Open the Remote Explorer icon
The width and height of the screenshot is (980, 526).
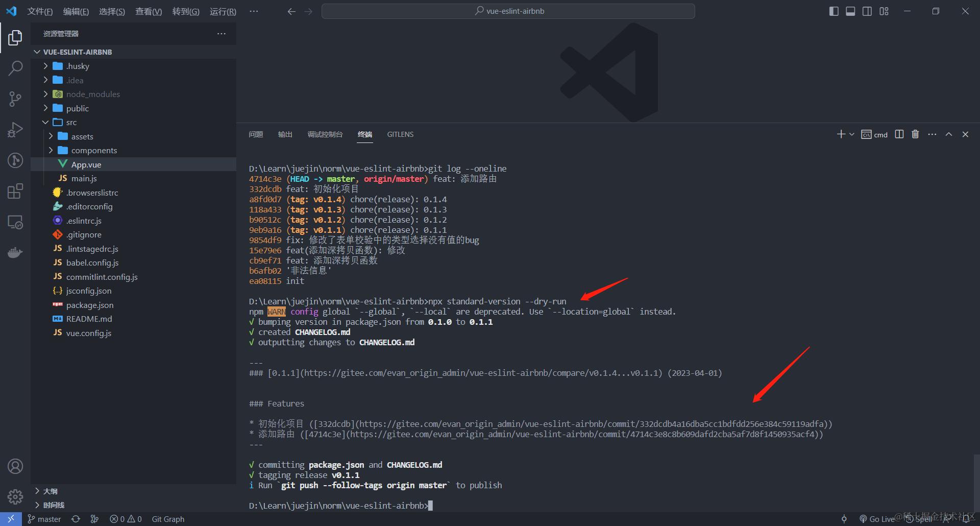pos(15,222)
